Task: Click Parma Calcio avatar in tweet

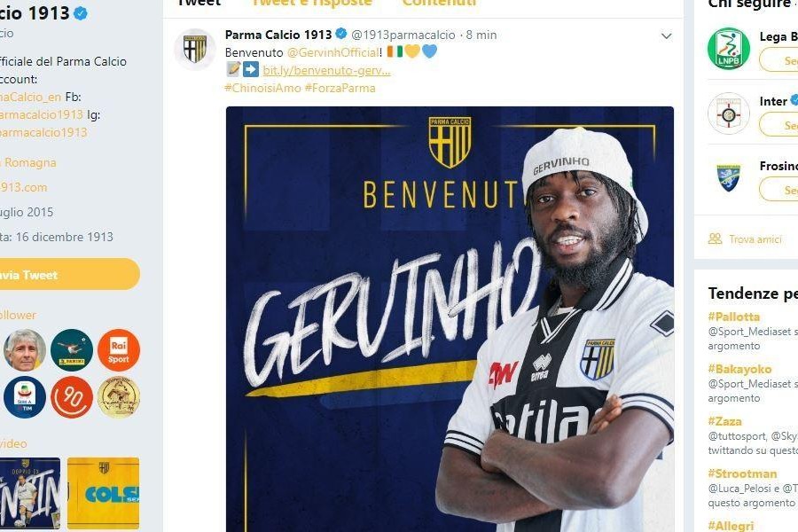Action: (x=195, y=50)
